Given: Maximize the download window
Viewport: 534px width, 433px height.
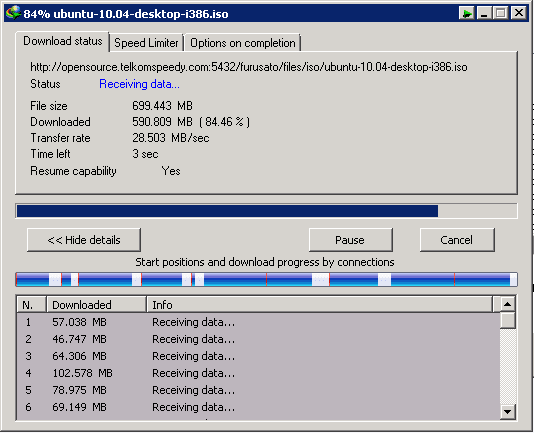Looking at the screenshot, I should pyautogui.click(x=501, y=13).
